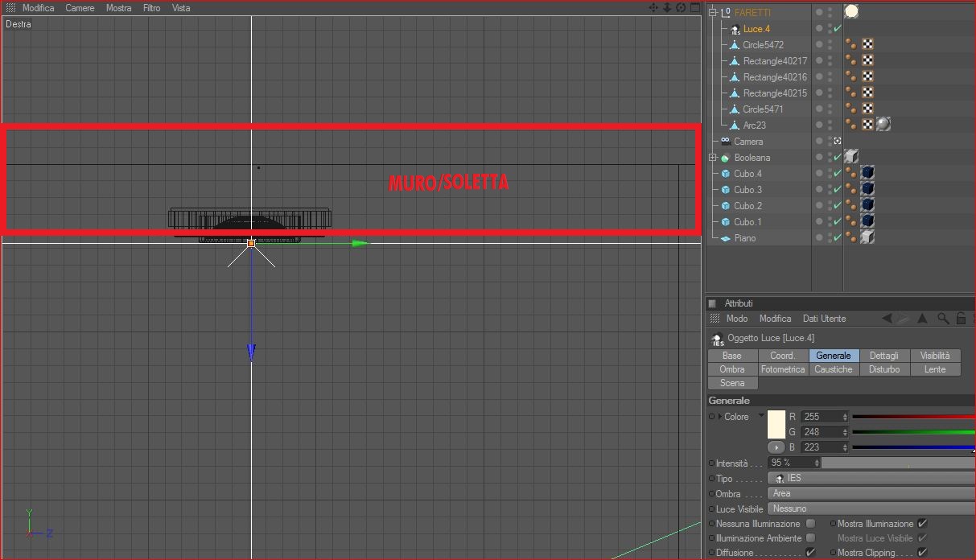Click the viewport pan icon
This screenshot has width=976, height=560.
coord(653,8)
